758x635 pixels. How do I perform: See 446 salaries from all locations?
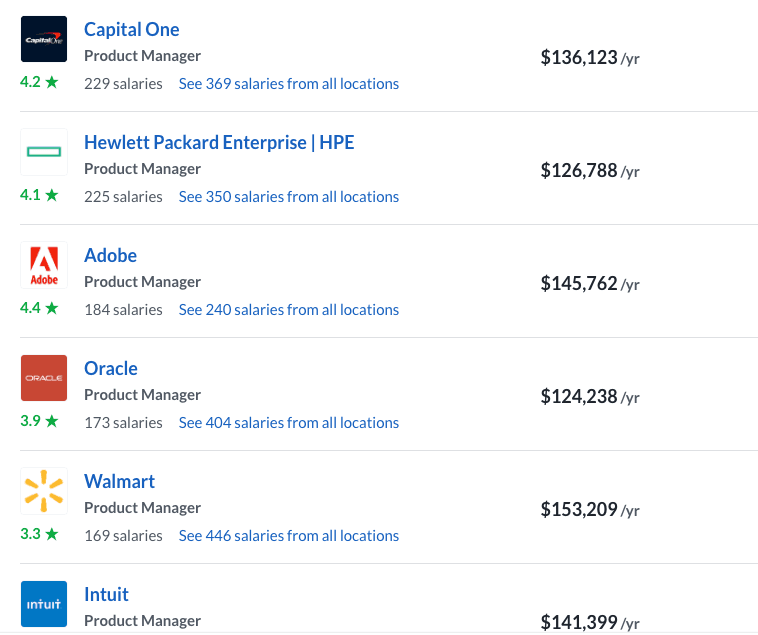[x=289, y=536]
